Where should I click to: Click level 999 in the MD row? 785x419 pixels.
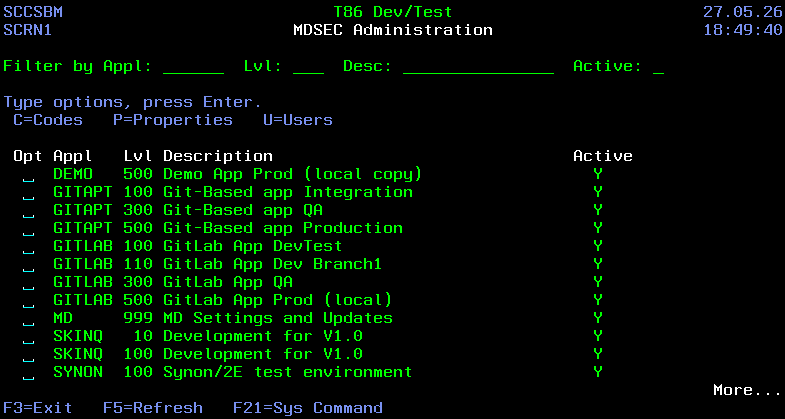[x=138, y=318]
